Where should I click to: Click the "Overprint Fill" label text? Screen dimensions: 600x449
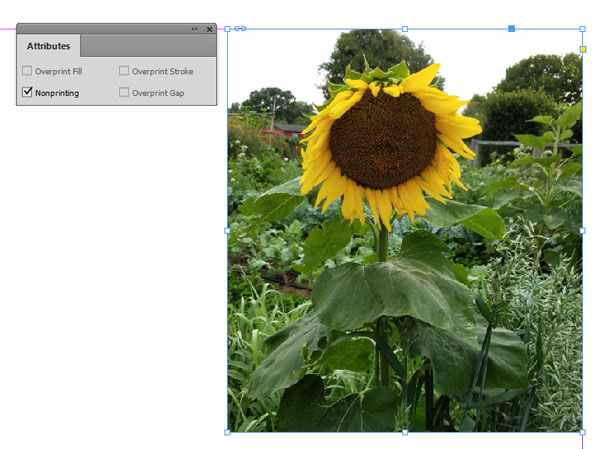pyautogui.click(x=59, y=72)
